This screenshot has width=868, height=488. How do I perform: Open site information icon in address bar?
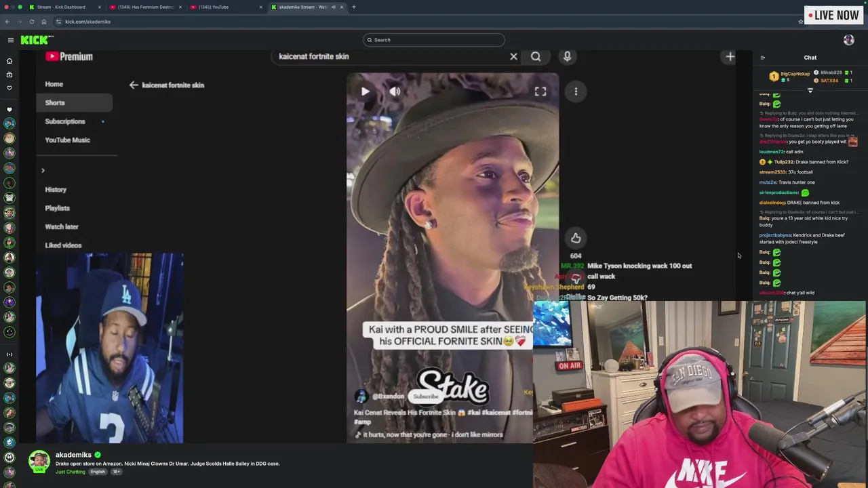(x=58, y=22)
